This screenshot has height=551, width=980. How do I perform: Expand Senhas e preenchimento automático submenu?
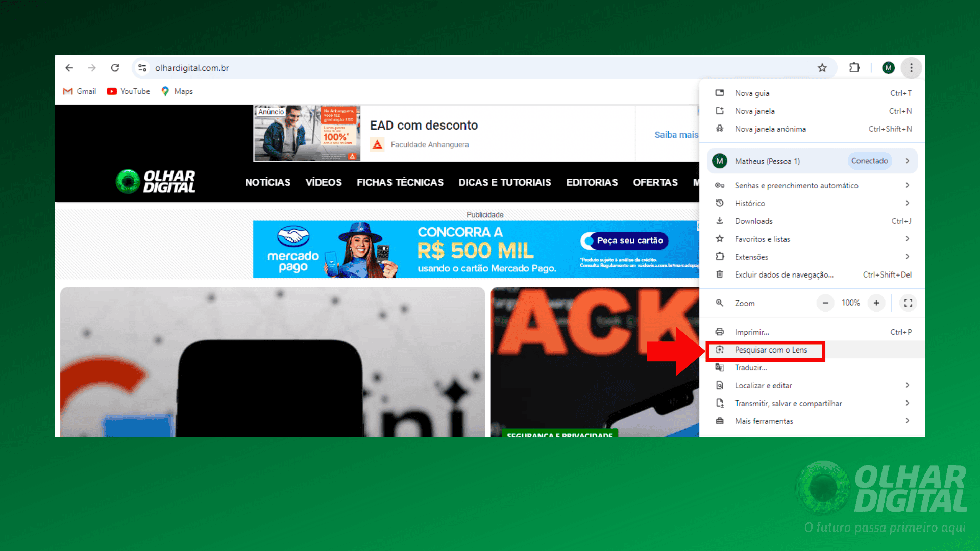[x=908, y=185]
